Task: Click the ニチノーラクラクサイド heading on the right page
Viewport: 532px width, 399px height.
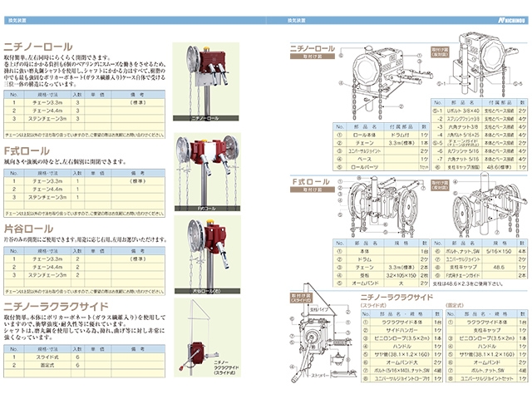Action: [397, 298]
